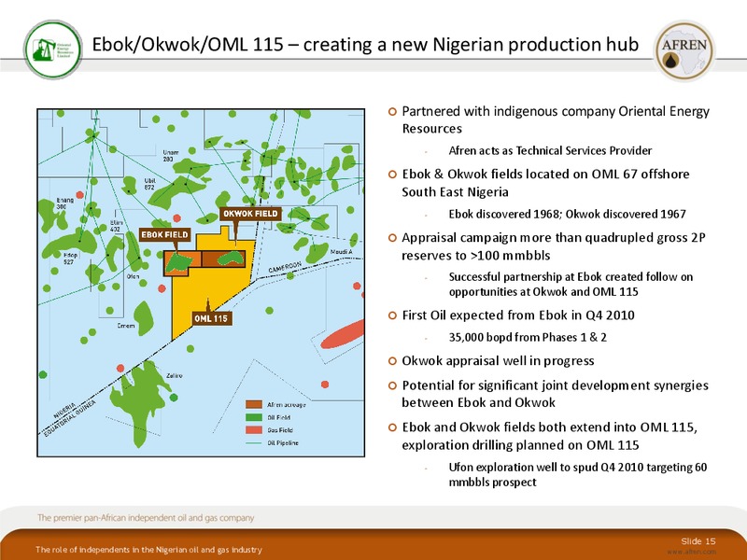Click 'Ufon exploration well to spud Q4 2010'

pos(578,474)
